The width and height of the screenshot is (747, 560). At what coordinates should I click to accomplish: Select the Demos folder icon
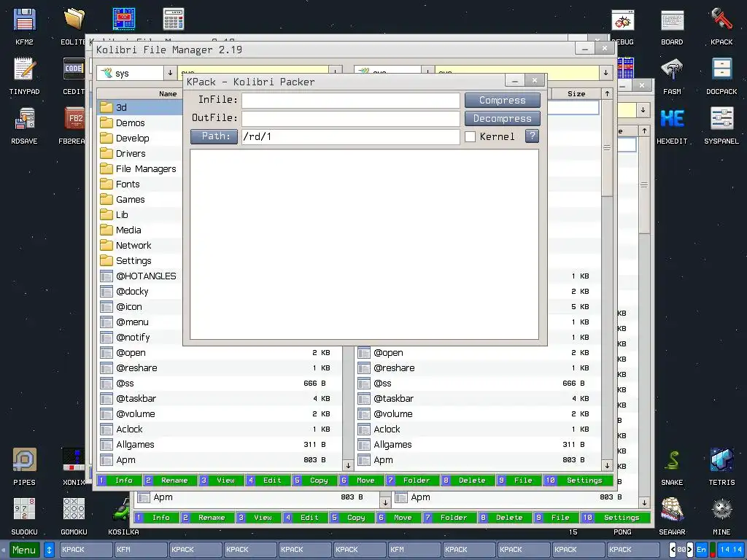click(x=107, y=122)
